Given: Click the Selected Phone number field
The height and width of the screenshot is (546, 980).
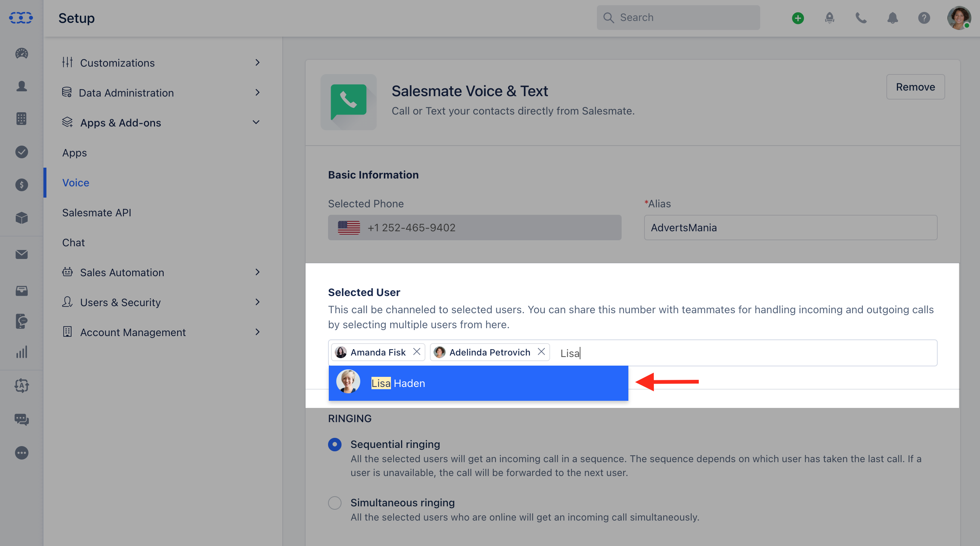Looking at the screenshot, I should (475, 228).
